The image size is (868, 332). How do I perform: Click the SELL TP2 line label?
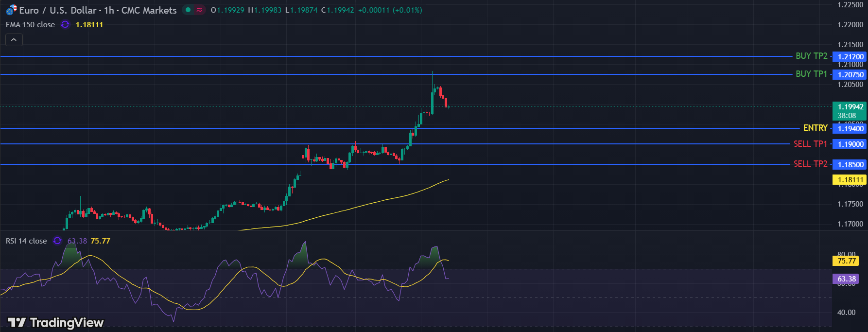pyautogui.click(x=810, y=164)
